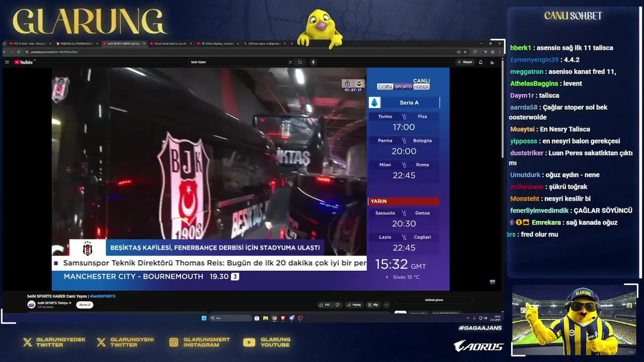Click the YouTube logo to go home

(x=24, y=62)
